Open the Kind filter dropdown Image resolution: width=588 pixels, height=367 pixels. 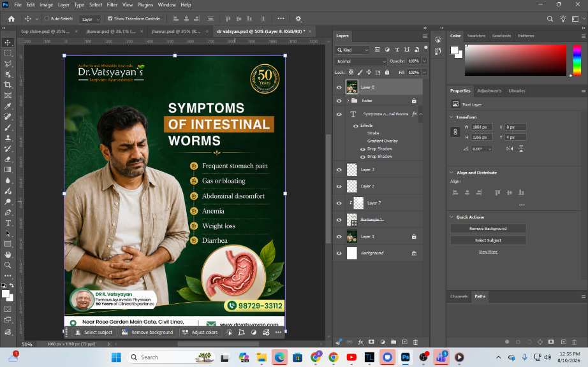tap(353, 50)
